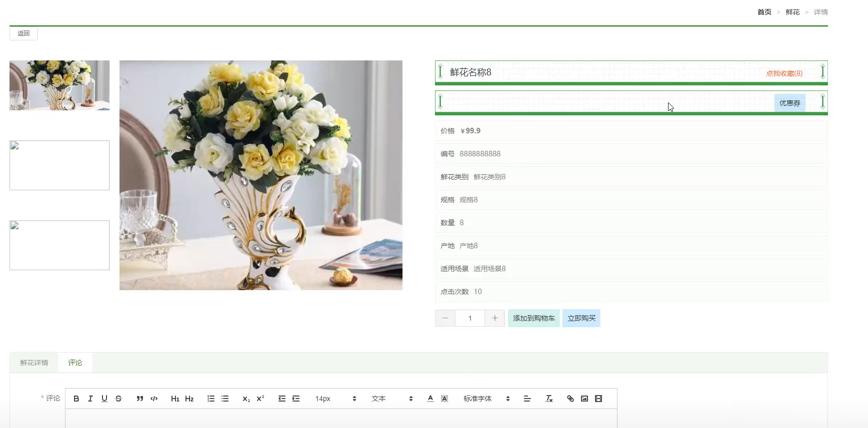The height and width of the screenshot is (428, 868).
Task: Click 添加到购物车 add to cart button
Action: pyautogui.click(x=534, y=318)
